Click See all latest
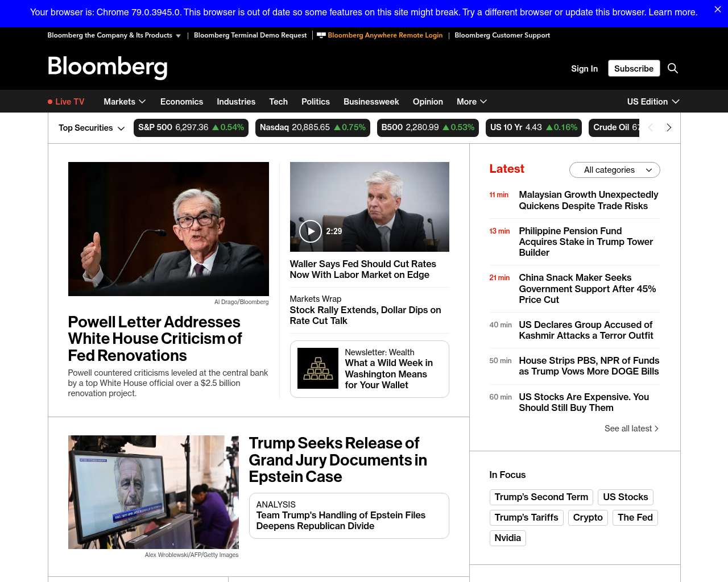Image resolution: width=728 pixels, height=582 pixels. (631, 429)
